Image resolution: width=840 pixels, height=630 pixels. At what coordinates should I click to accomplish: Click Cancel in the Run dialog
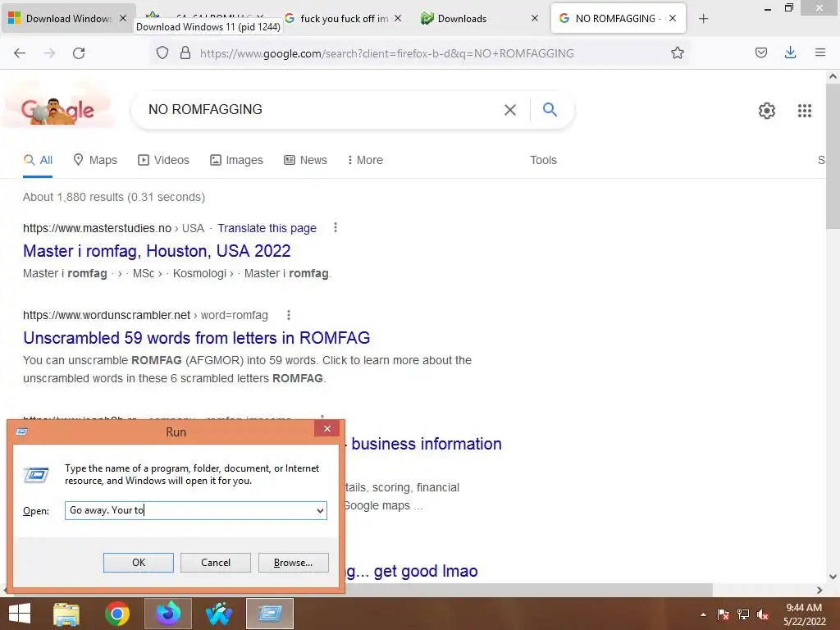tap(216, 563)
